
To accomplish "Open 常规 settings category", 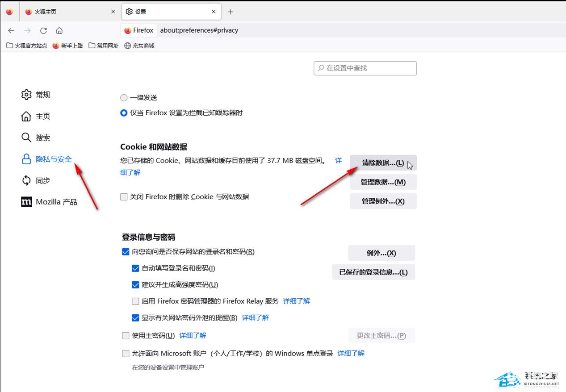I will click(36, 95).
